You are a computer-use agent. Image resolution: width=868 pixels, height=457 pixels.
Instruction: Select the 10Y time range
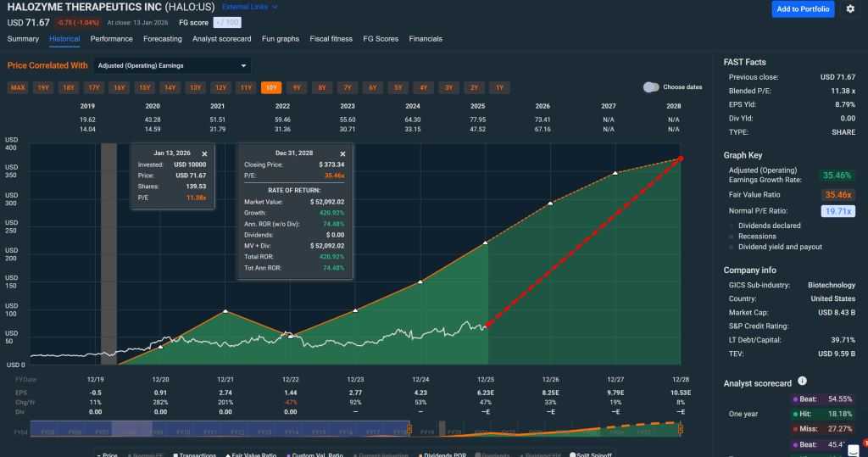(271, 87)
